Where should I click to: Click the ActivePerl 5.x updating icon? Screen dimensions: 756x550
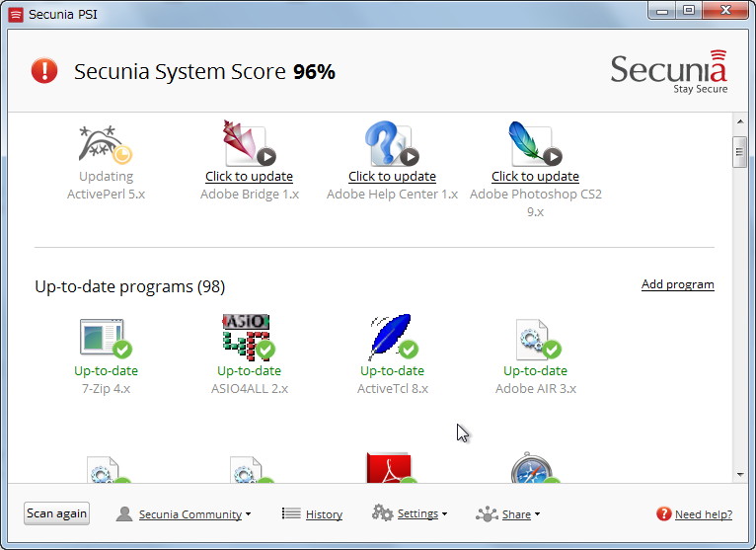(106, 144)
